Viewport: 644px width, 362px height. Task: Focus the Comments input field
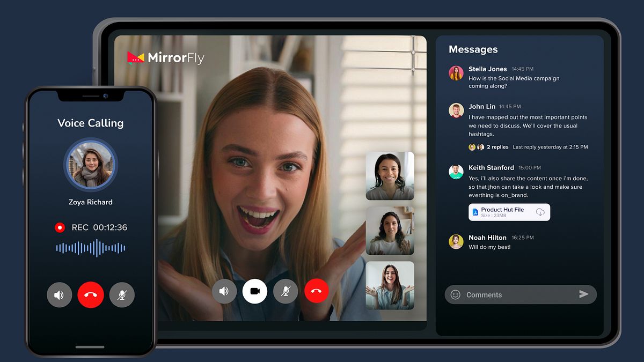(x=521, y=294)
